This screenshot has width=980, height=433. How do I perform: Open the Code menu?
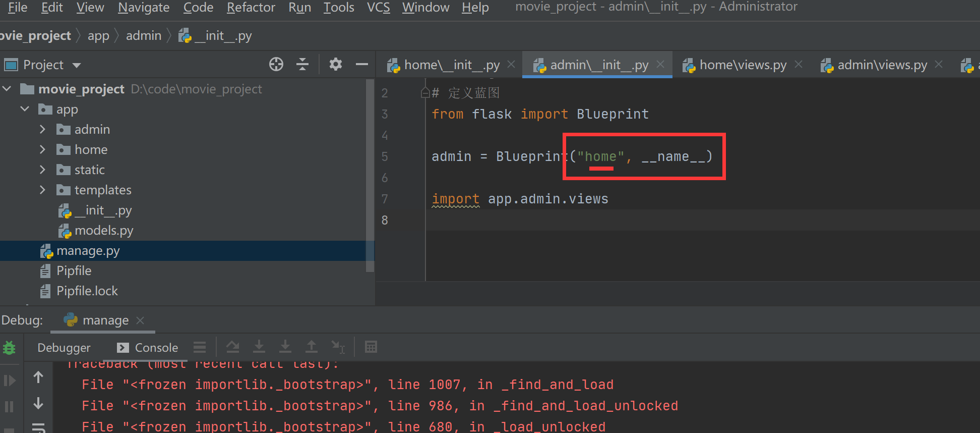pos(198,7)
